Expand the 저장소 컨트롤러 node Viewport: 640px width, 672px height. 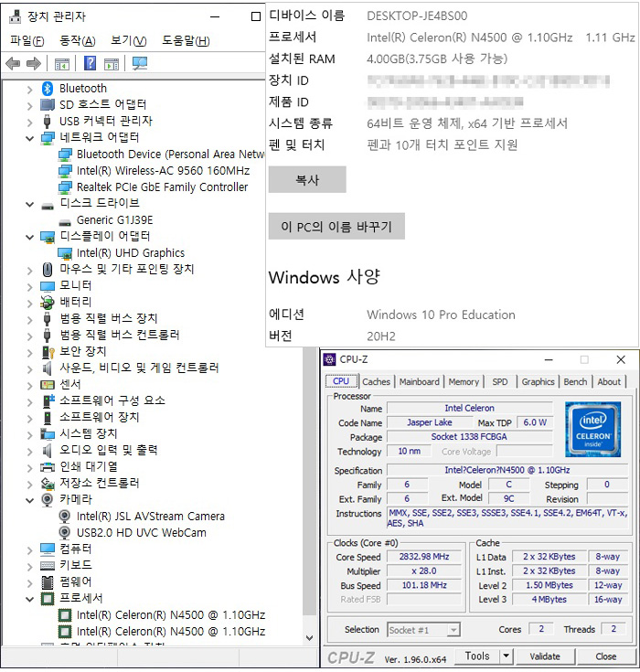point(29,484)
